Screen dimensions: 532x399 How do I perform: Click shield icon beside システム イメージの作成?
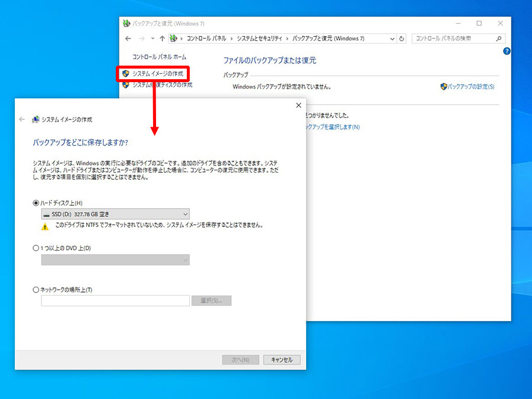click(x=126, y=74)
